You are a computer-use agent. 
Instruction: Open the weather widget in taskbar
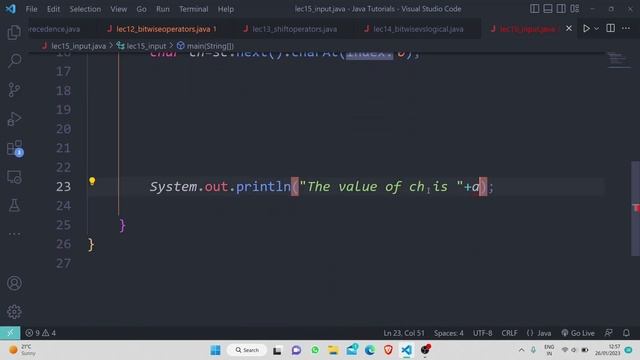click(x=22, y=350)
